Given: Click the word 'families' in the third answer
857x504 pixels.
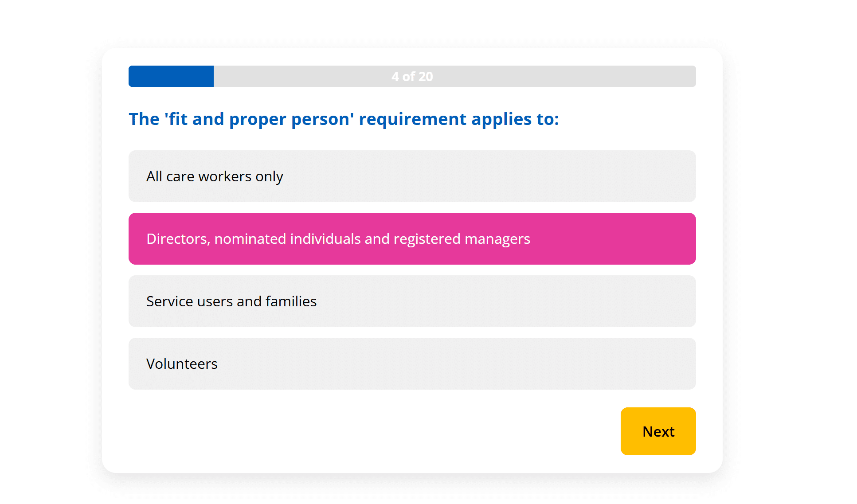Looking at the screenshot, I should 291,301.
